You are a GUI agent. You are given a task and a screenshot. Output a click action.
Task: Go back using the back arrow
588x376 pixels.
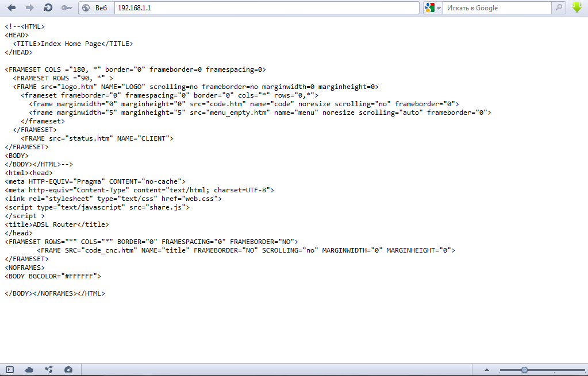[x=12, y=8]
